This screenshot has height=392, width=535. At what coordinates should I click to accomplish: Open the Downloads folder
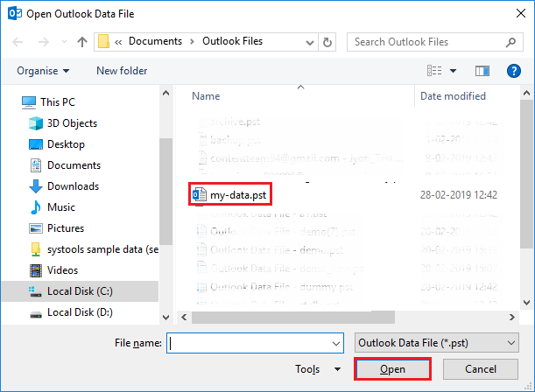point(73,186)
